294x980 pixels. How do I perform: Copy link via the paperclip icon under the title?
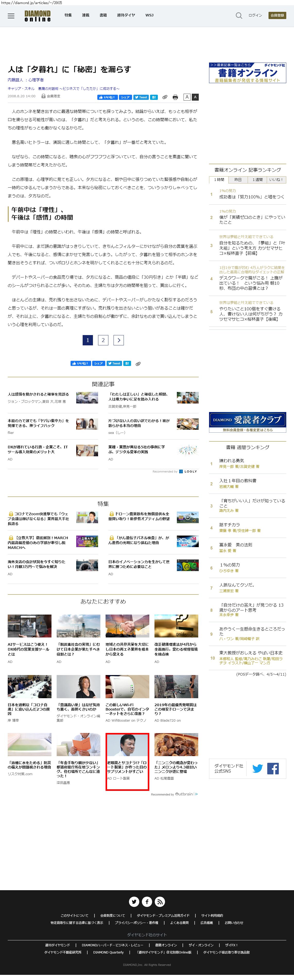point(165,97)
